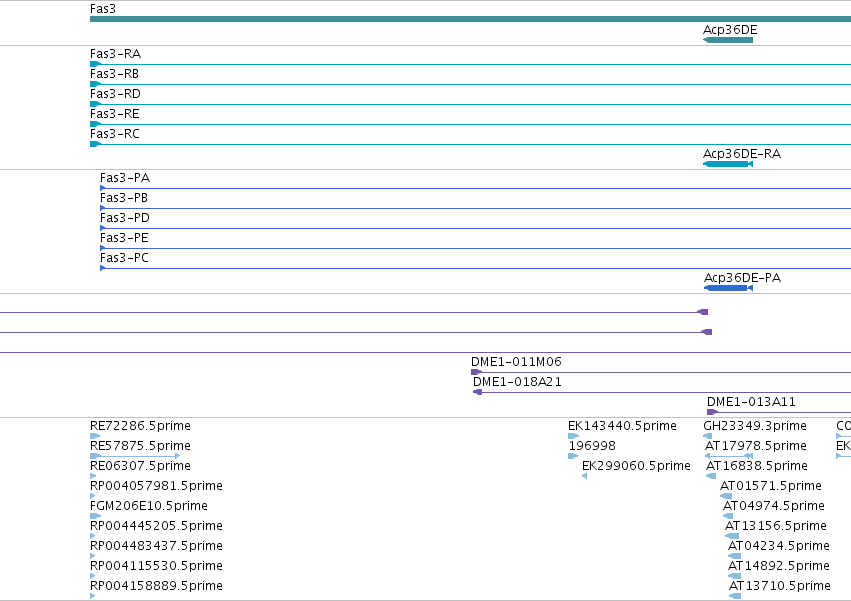The height and width of the screenshot is (601, 851).
Task: Select AT16838.5prime EST label
Action: (757, 466)
